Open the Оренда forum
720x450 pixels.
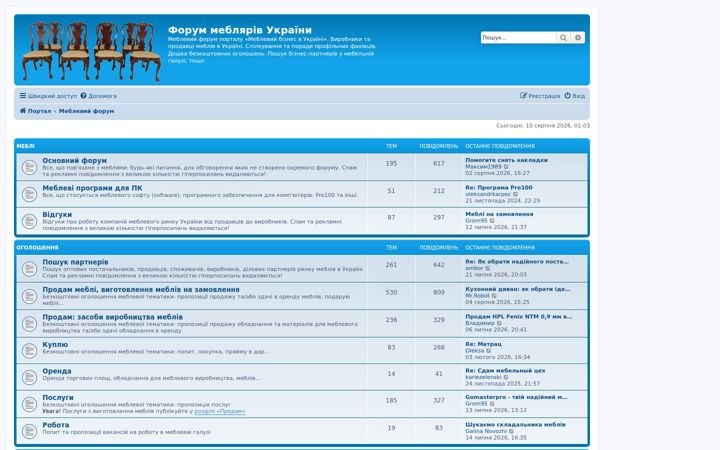pyautogui.click(x=57, y=371)
